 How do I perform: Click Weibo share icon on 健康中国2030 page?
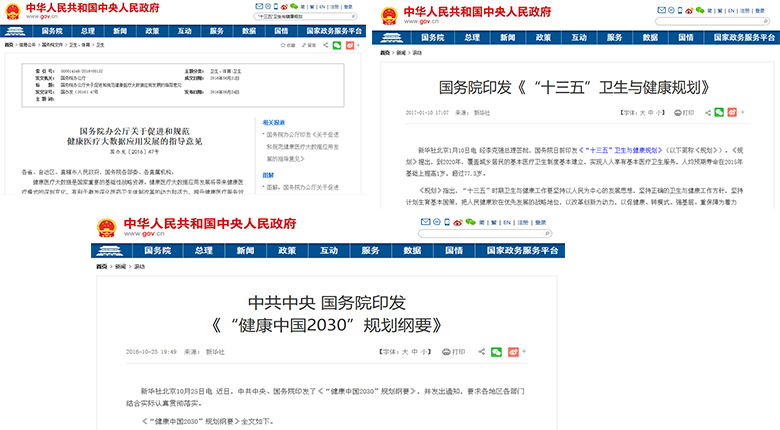(513, 352)
